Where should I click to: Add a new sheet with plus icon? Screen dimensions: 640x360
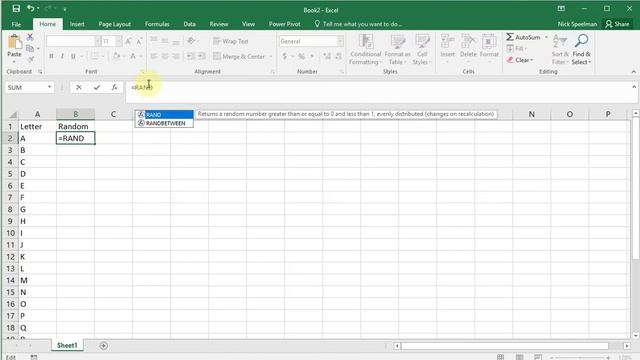click(x=104, y=346)
